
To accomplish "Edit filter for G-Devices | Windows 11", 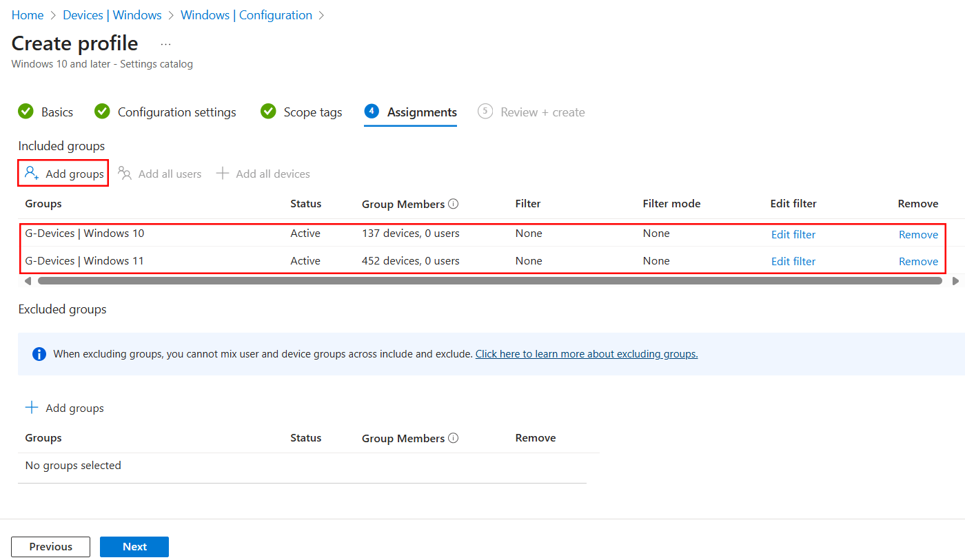I will 793,261.
